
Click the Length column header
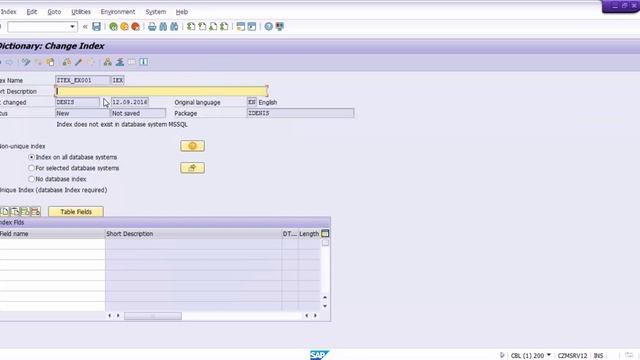pyautogui.click(x=309, y=234)
